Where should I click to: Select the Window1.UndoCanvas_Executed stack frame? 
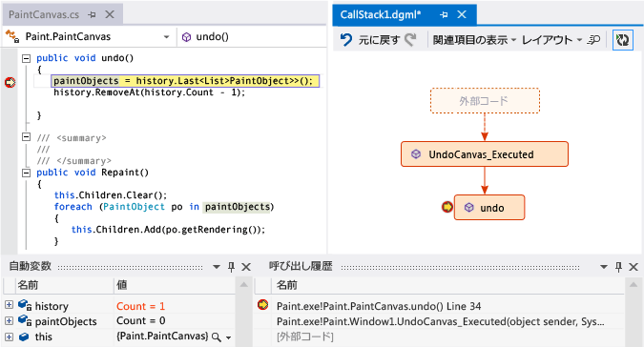point(440,321)
